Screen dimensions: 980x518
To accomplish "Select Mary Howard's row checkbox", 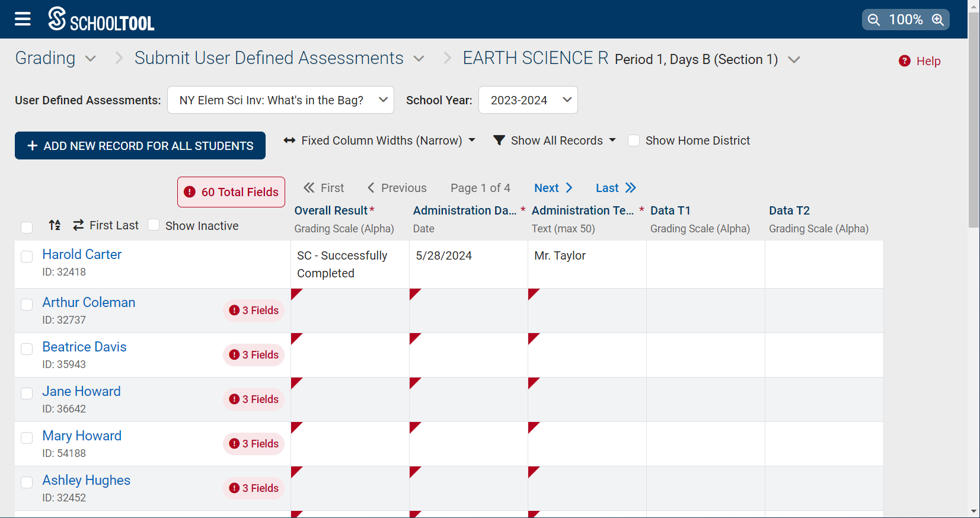I will pos(27,437).
